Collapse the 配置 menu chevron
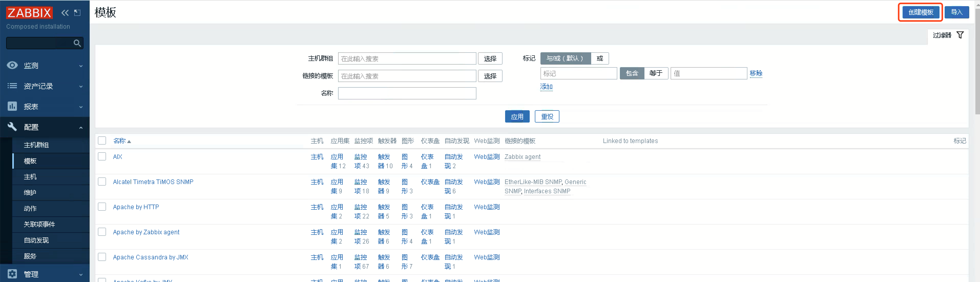The height and width of the screenshot is (282, 980). pyautogui.click(x=81, y=127)
